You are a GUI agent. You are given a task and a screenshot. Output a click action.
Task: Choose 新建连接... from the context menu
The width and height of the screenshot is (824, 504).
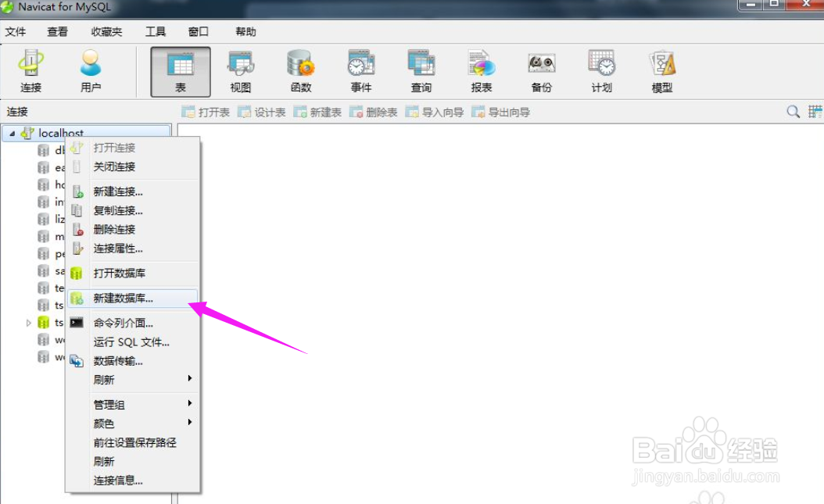click(x=133, y=191)
